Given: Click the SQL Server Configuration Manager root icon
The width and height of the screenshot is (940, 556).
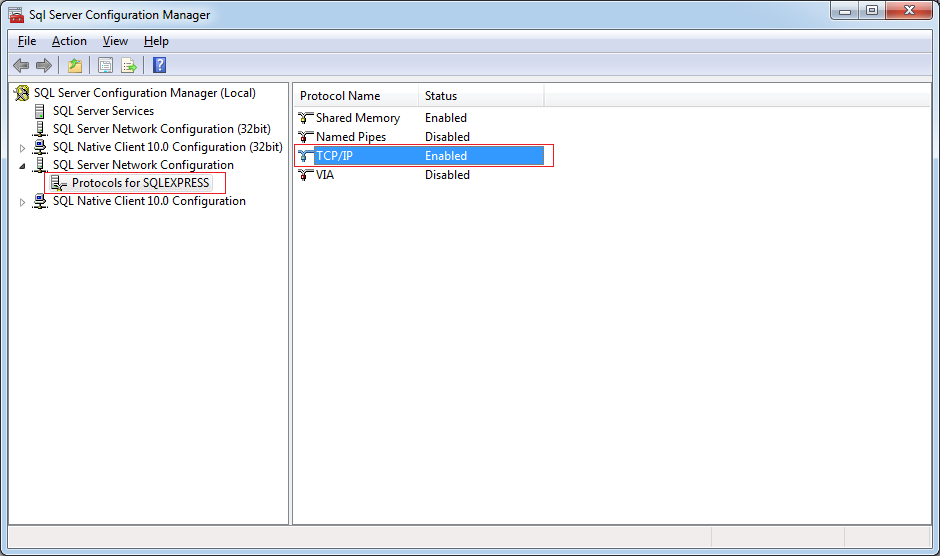Looking at the screenshot, I should [x=22, y=93].
